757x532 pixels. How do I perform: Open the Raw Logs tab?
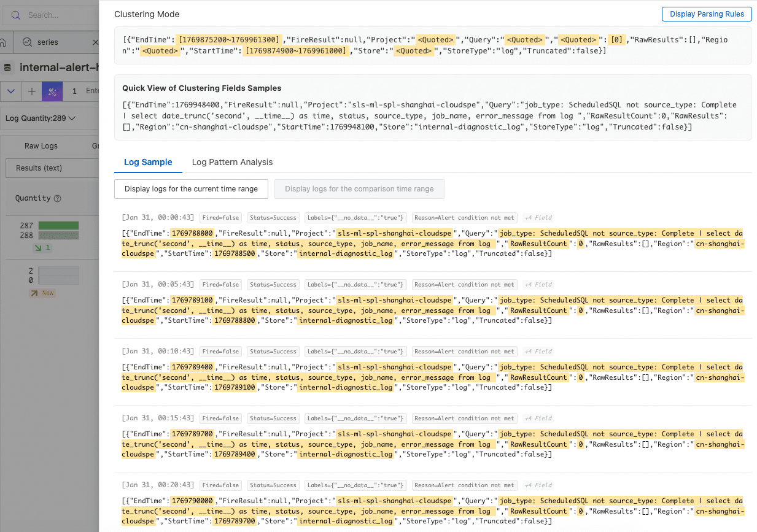coord(41,146)
